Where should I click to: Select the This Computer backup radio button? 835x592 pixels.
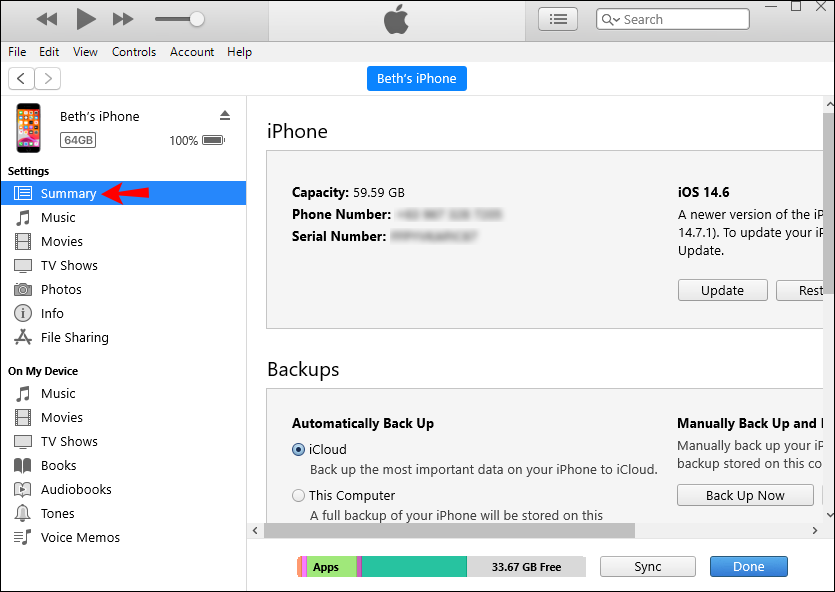click(x=298, y=495)
